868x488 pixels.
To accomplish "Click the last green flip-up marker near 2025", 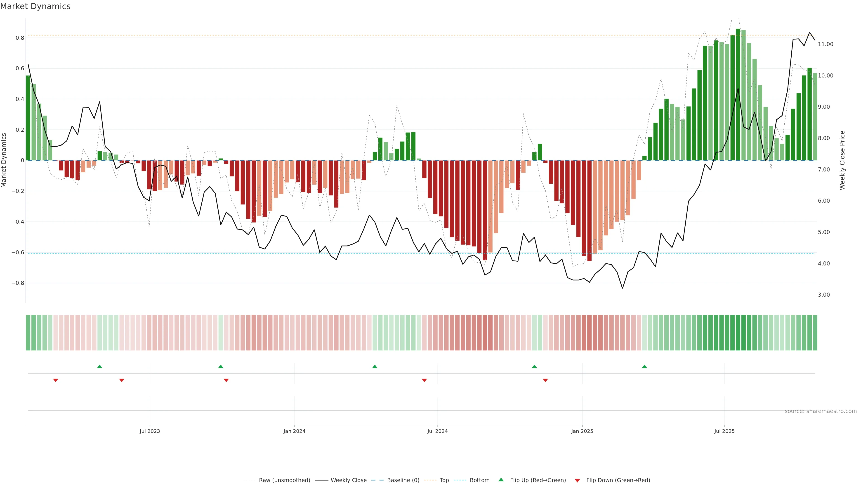I will [644, 366].
